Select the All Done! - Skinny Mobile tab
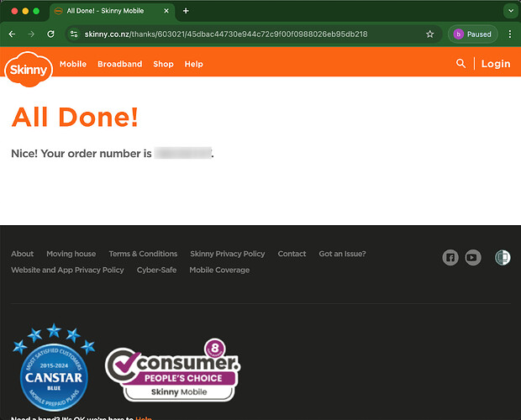521x420 pixels. pyautogui.click(x=113, y=11)
